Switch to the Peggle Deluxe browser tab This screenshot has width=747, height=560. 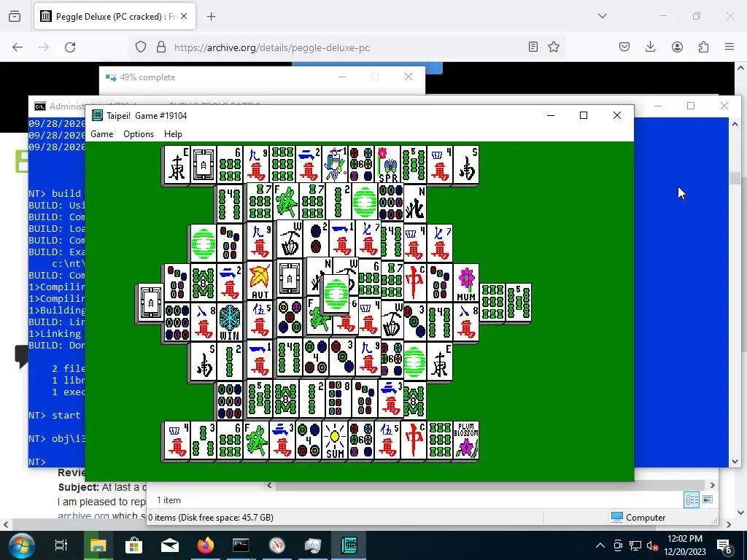coord(115,16)
